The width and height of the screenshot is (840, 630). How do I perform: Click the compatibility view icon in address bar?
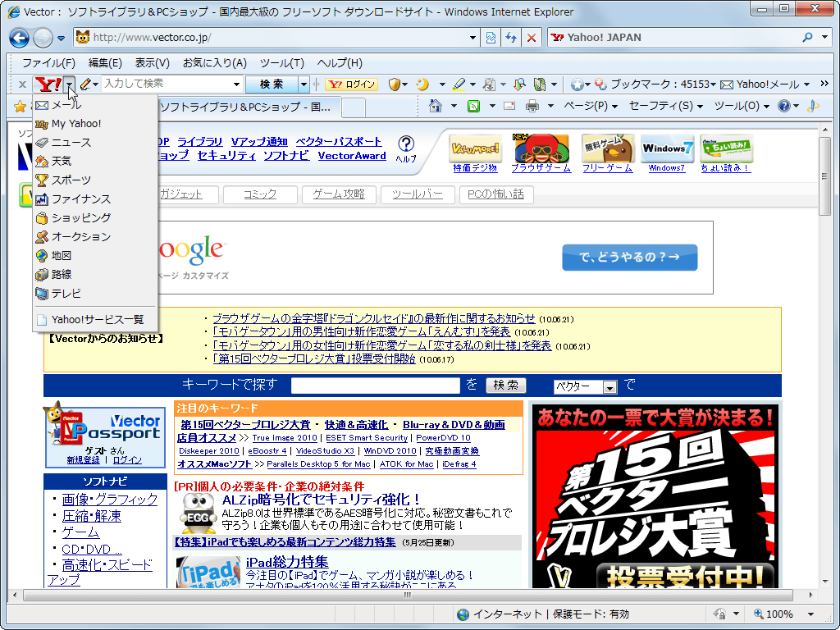491,38
